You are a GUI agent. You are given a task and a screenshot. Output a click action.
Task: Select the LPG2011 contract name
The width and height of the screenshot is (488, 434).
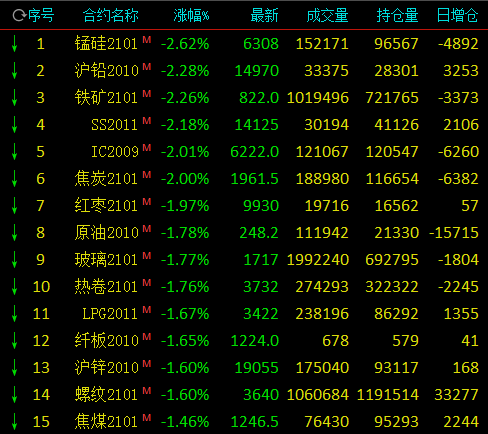tap(110, 314)
